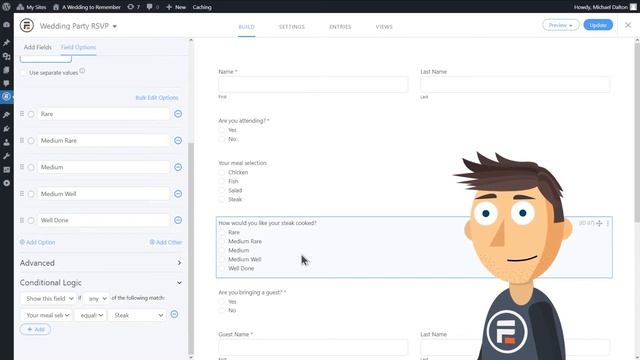This screenshot has height=360, width=640.
Task: Remove the conditional logic rule
Action: pyautogui.click(x=174, y=314)
